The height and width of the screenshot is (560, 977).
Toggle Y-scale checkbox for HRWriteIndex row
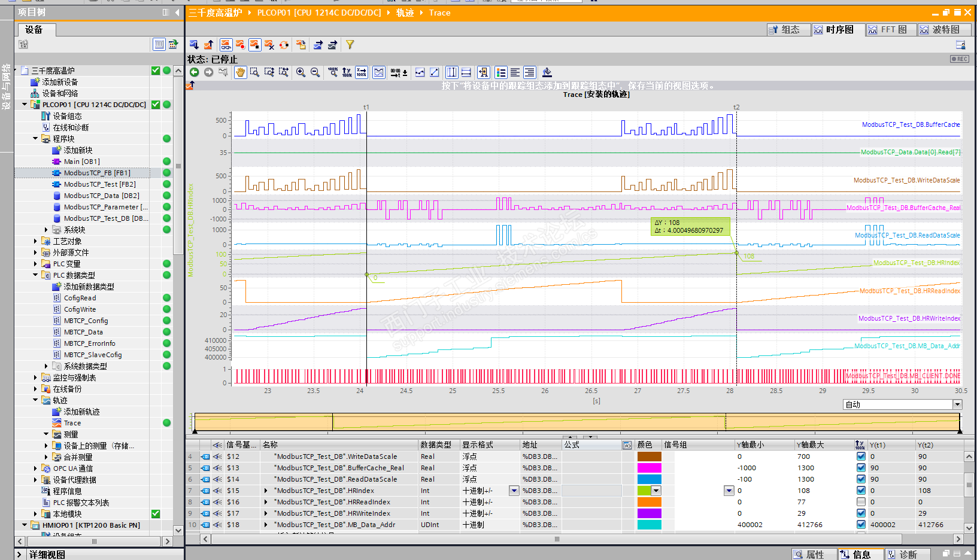[861, 513]
